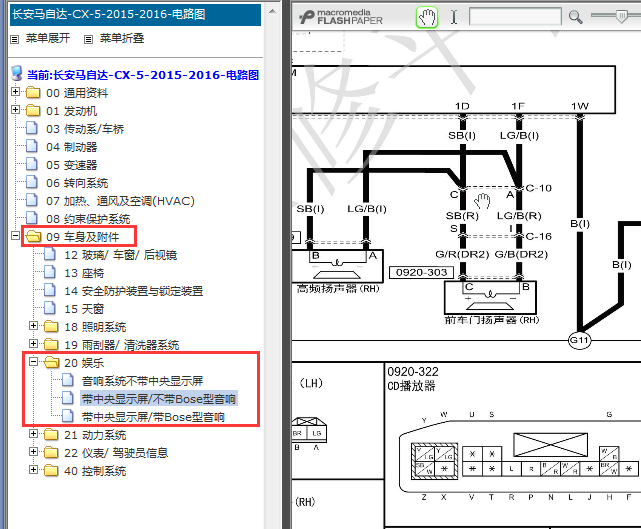This screenshot has height=529, width=641.
Task: Click the 15 天窗 page icon
Action: pyautogui.click(x=50, y=308)
